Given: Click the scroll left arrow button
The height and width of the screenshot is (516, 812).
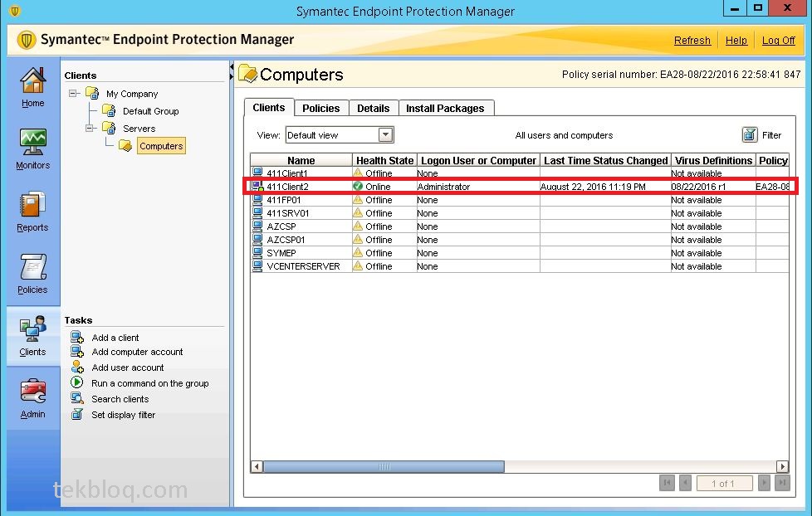Looking at the screenshot, I should [x=257, y=466].
